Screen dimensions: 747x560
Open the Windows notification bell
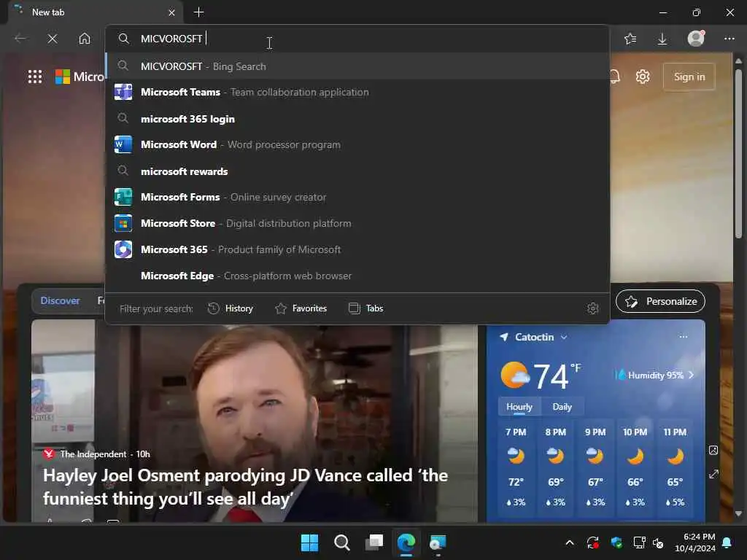[x=727, y=542]
